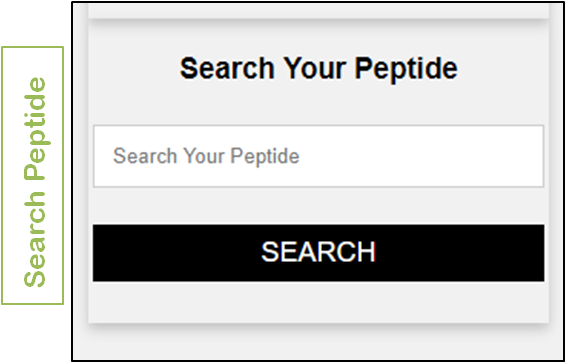Click the green-bordered box on the left
Viewport: 566px width, 363px height.
coord(32,175)
